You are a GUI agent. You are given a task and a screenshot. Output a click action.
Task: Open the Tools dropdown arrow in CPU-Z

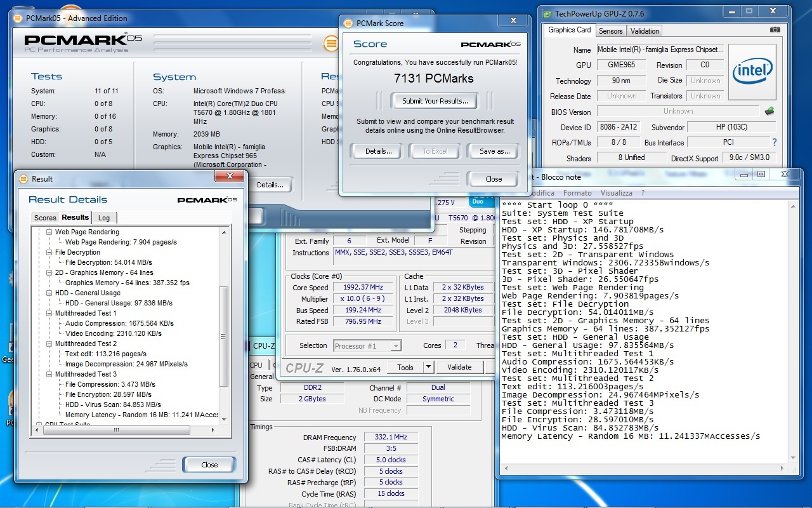428,367
